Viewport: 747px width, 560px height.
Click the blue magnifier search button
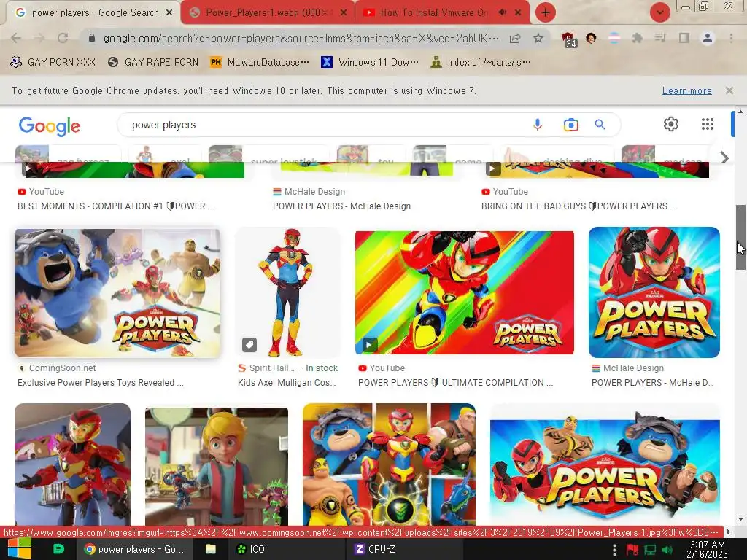pos(600,125)
